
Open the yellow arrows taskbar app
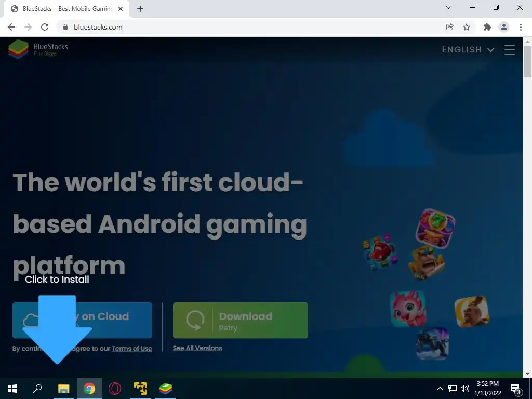pos(140,389)
